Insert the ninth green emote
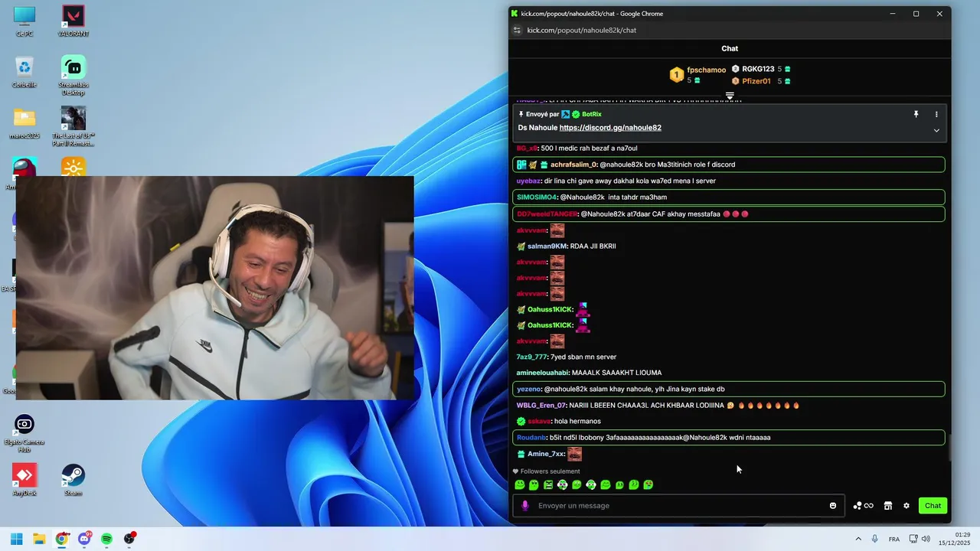The image size is (980, 551). pos(634,484)
